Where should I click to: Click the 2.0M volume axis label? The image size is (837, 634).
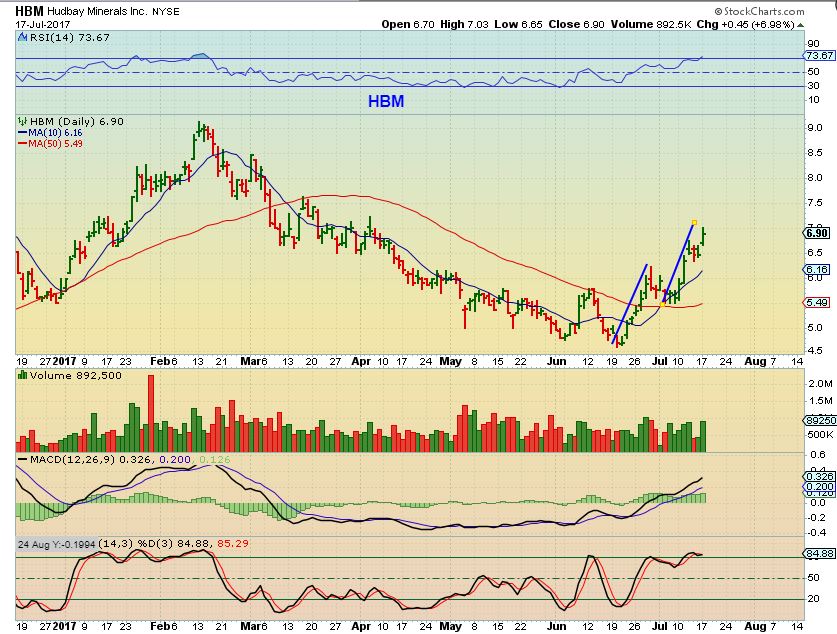[x=820, y=383]
